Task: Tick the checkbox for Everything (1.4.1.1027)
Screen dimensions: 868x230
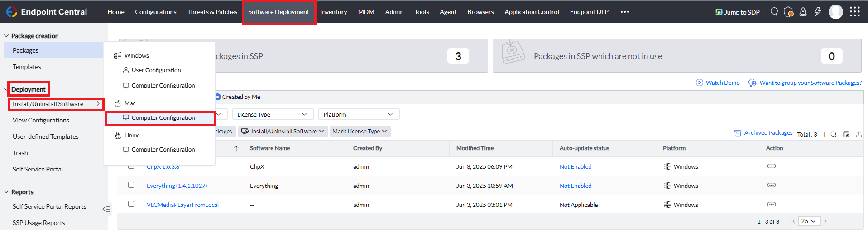Action: pyautogui.click(x=131, y=185)
